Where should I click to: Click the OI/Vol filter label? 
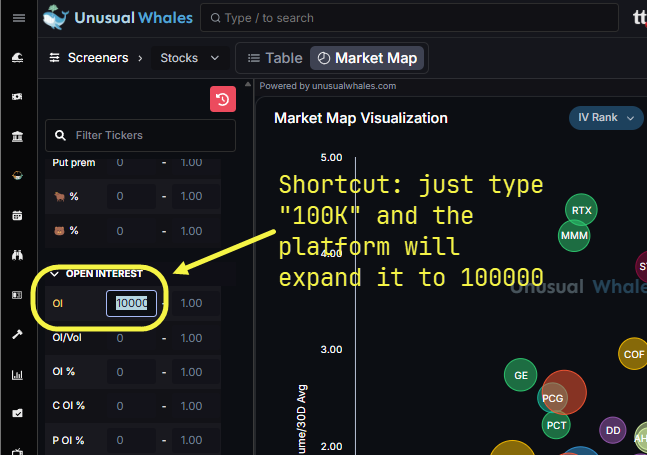pyautogui.click(x=67, y=338)
